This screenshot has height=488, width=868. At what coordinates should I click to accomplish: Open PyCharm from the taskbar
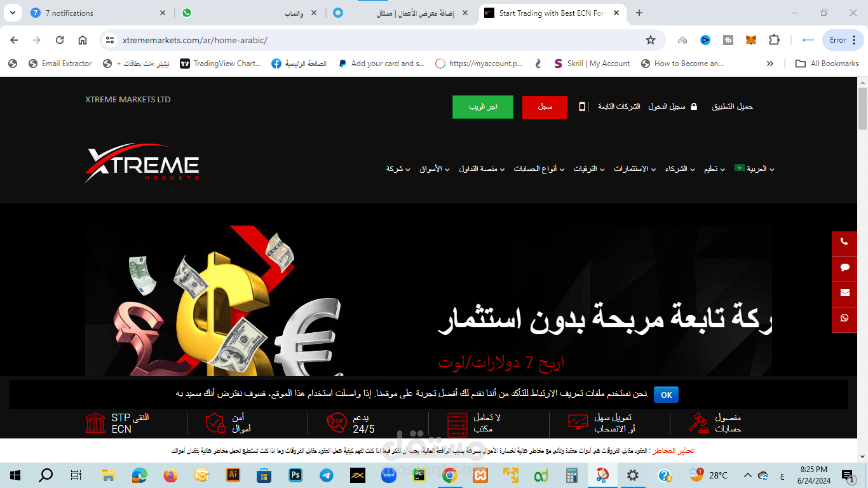[419, 475]
